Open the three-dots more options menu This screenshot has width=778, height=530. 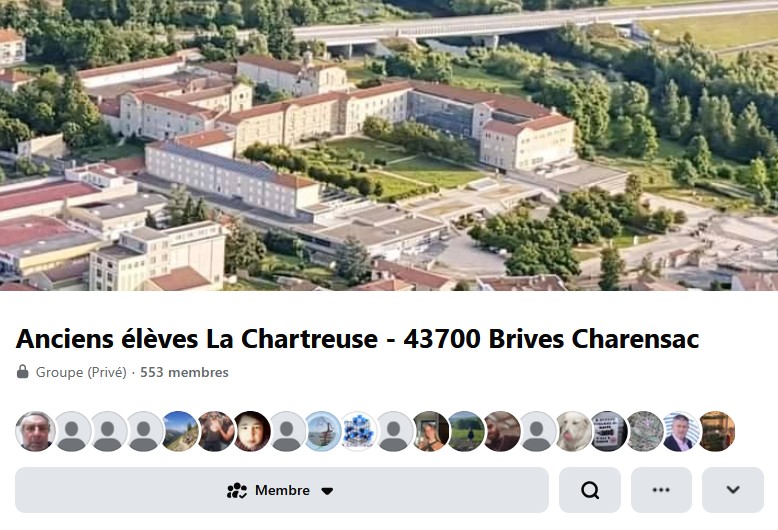point(661,490)
